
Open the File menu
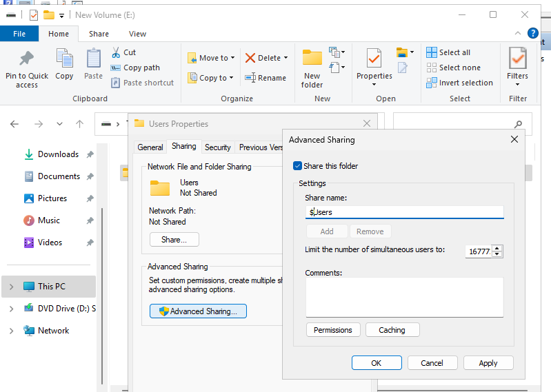tap(19, 34)
